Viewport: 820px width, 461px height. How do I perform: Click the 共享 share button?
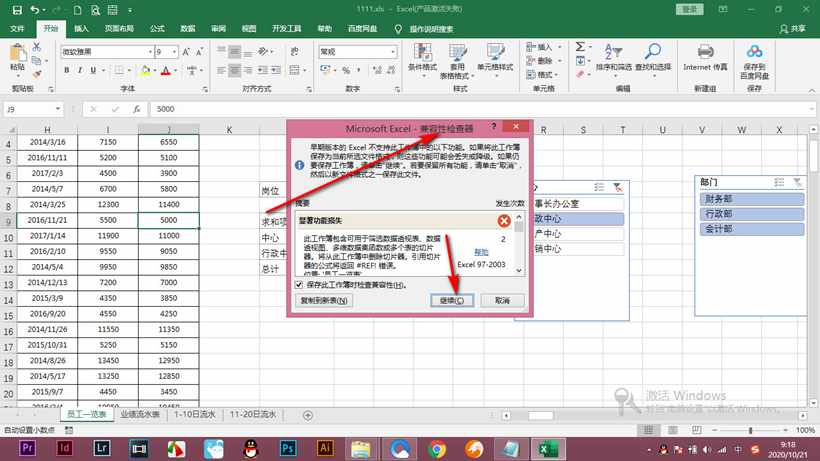pos(792,29)
